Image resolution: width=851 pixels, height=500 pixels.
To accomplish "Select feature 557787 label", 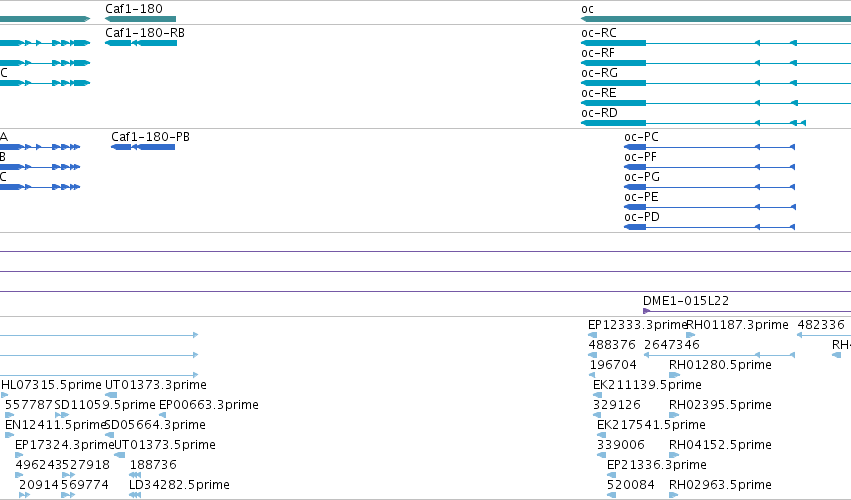I will [29, 405].
